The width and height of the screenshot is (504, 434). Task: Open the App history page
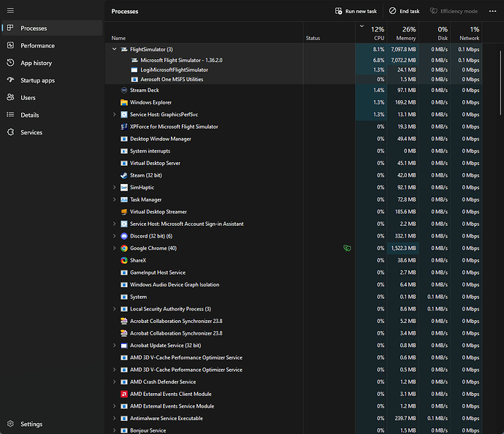pos(52,63)
